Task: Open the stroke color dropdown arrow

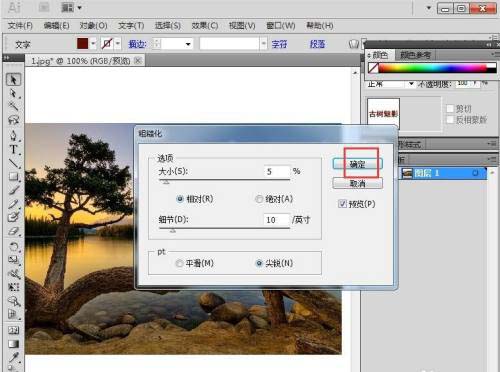Action: pyautogui.click(x=117, y=44)
